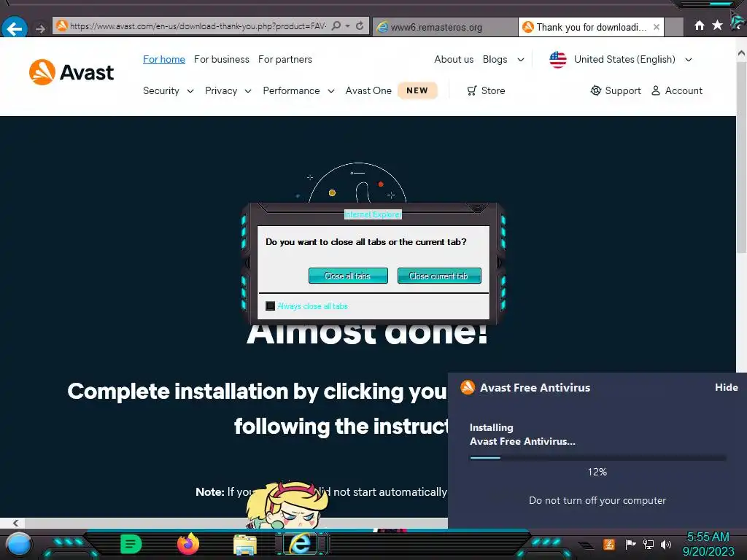Switch to the www6.remasteros.org tab
The image size is (747, 560).
[445, 27]
